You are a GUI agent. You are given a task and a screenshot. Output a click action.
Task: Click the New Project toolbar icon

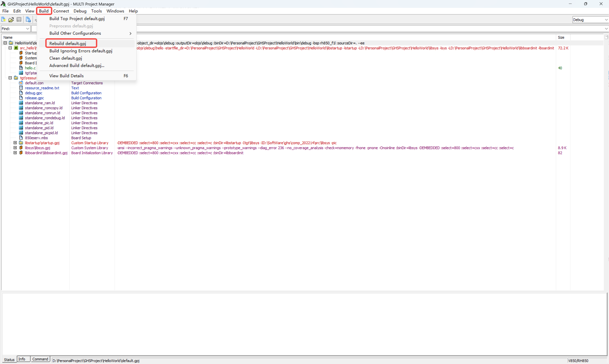(3, 20)
